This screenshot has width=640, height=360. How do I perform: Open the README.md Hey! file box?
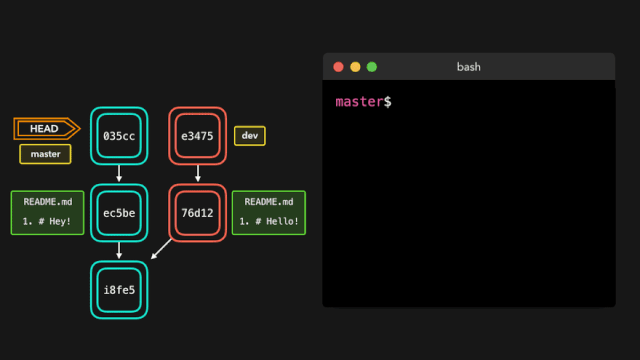point(47,213)
